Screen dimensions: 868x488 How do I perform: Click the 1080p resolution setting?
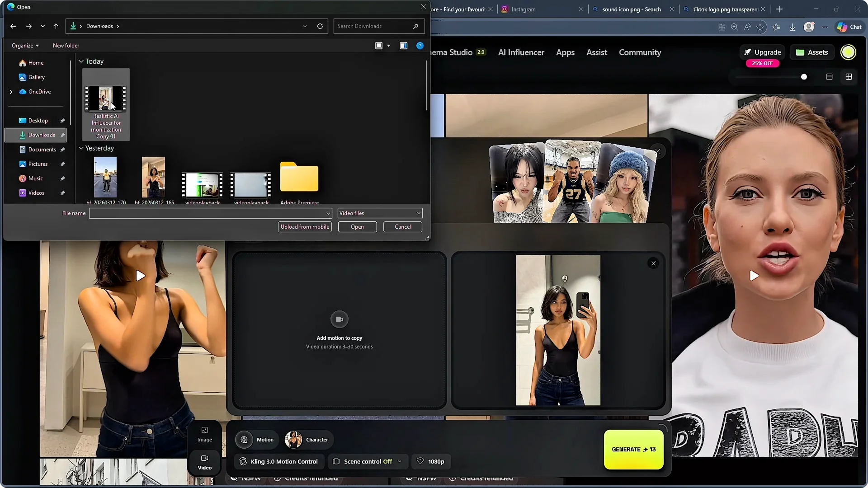click(430, 461)
